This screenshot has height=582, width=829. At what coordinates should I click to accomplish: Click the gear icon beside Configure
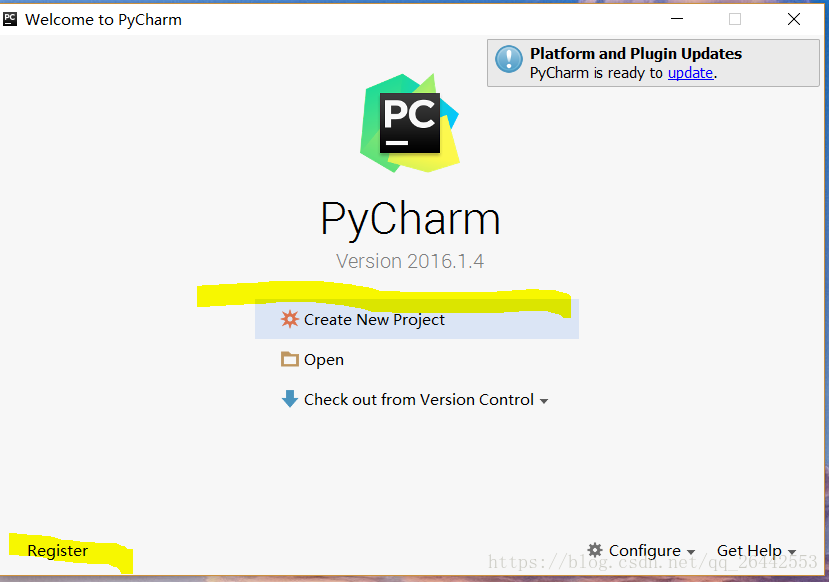[595, 550]
